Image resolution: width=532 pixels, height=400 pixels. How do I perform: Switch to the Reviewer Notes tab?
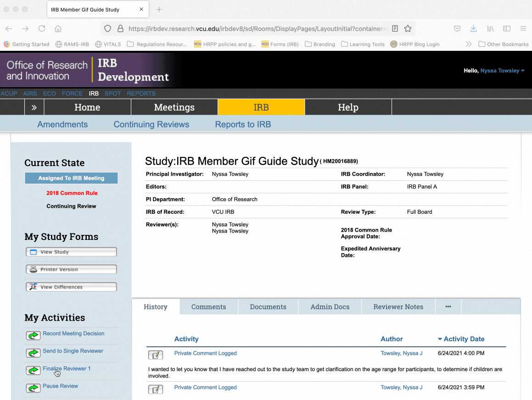[398, 307]
